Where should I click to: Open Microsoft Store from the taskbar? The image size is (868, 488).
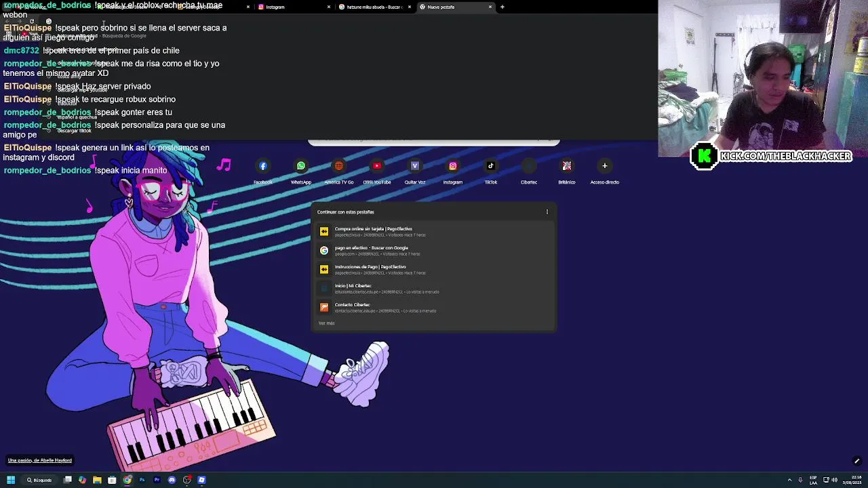pyautogui.click(x=112, y=480)
